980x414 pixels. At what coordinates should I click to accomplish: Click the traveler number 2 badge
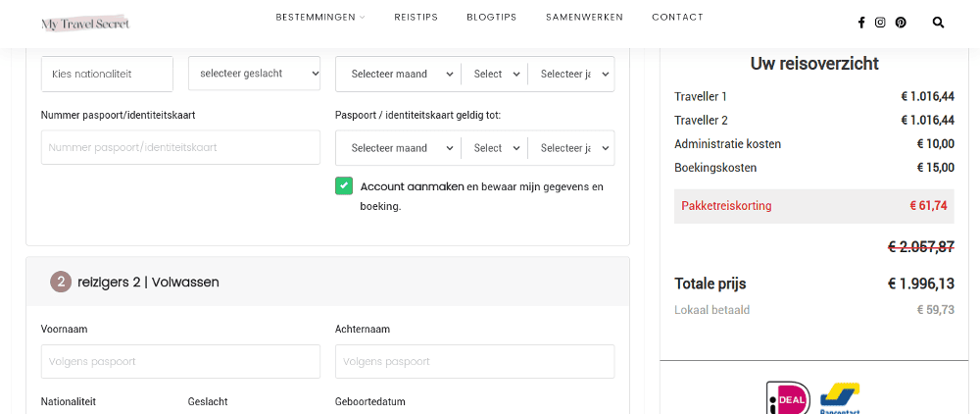61,282
